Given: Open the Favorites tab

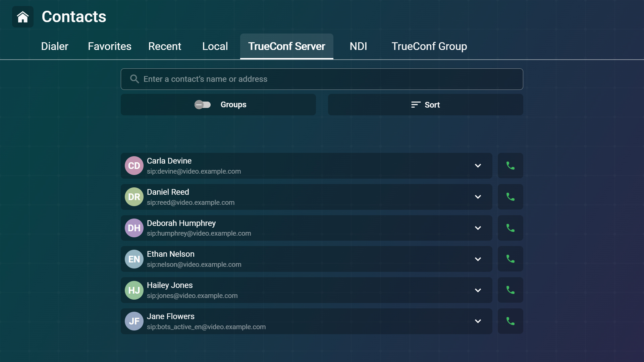Looking at the screenshot, I should click(110, 46).
